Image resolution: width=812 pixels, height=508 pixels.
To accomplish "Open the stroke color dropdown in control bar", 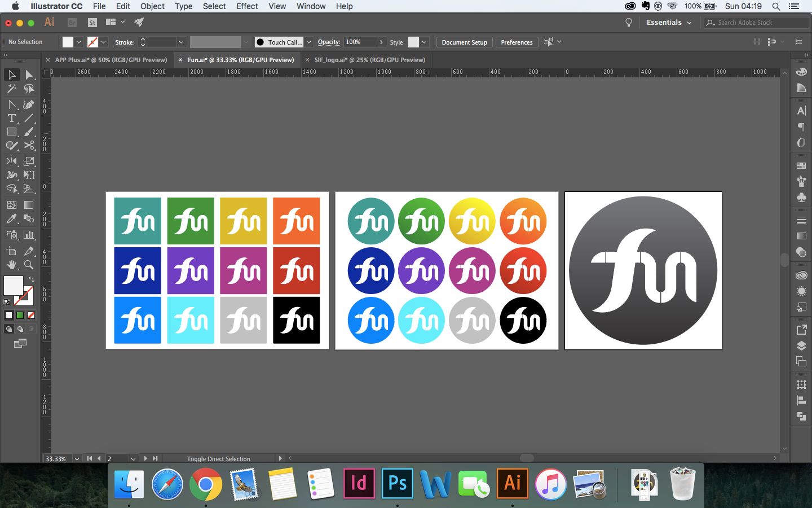I will 104,42.
